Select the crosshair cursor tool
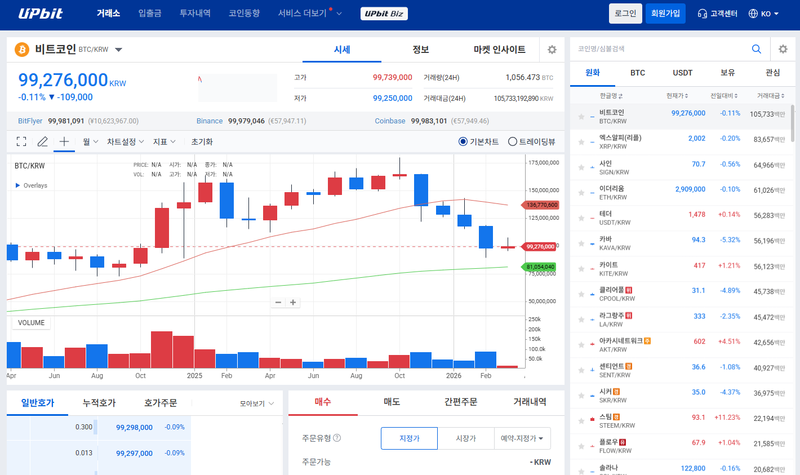The height and width of the screenshot is (475, 800). (x=65, y=142)
